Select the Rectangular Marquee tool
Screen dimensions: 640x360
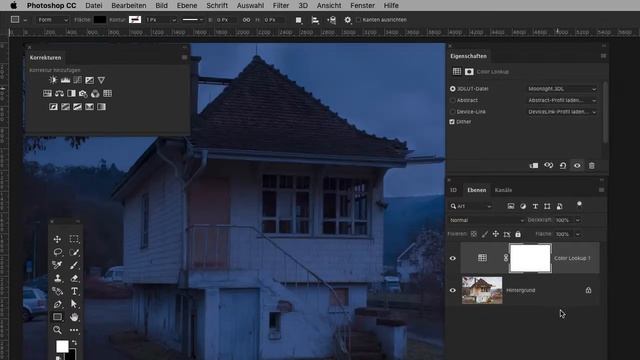tap(74, 239)
